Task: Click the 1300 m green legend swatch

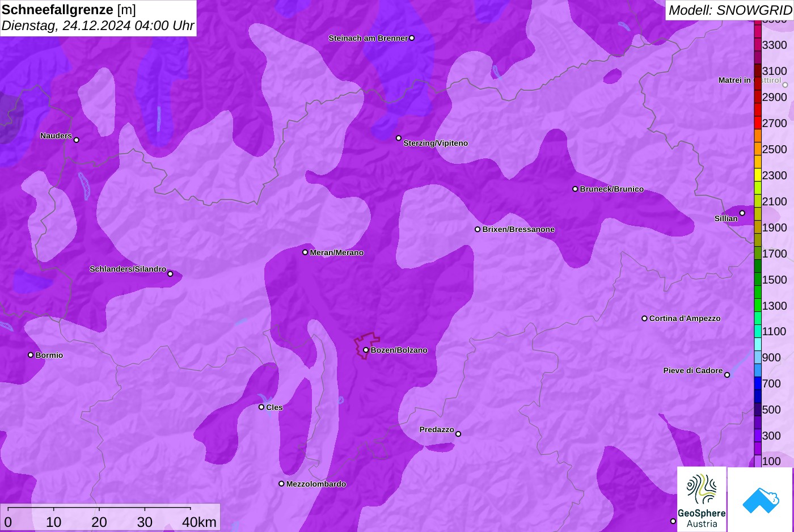Action: 758,305
